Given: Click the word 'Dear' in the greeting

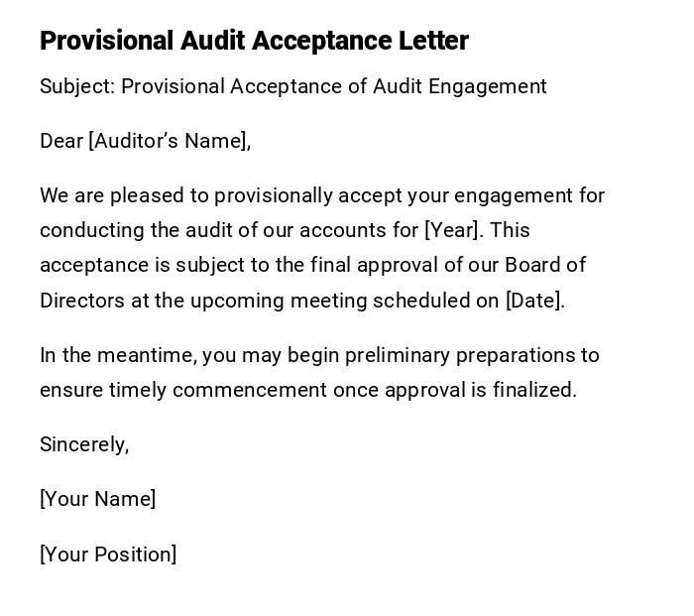Looking at the screenshot, I should [61, 141].
